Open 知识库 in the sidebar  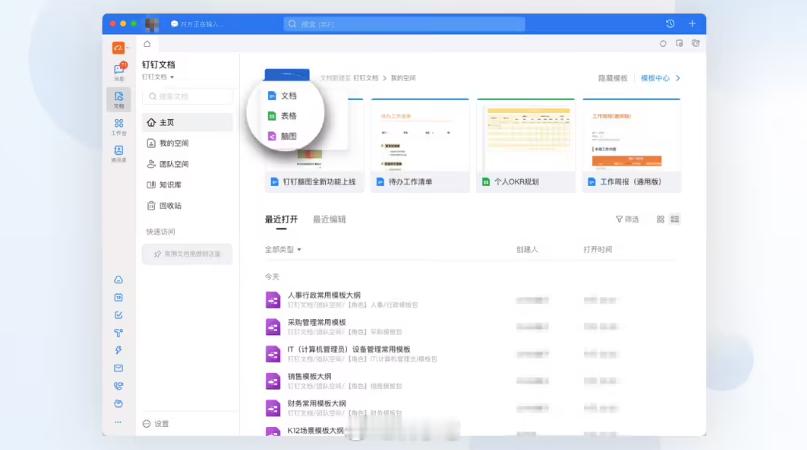[187, 184]
